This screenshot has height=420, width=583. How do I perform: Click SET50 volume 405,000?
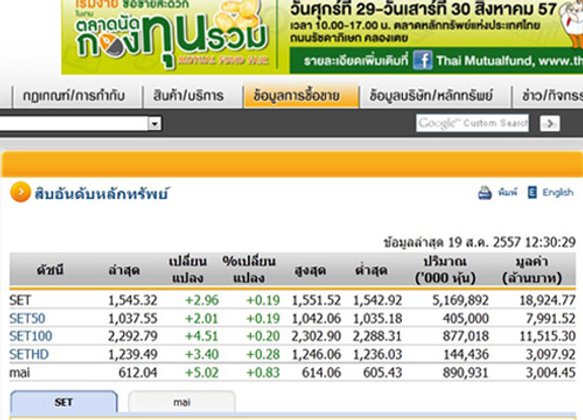(466, 319)
